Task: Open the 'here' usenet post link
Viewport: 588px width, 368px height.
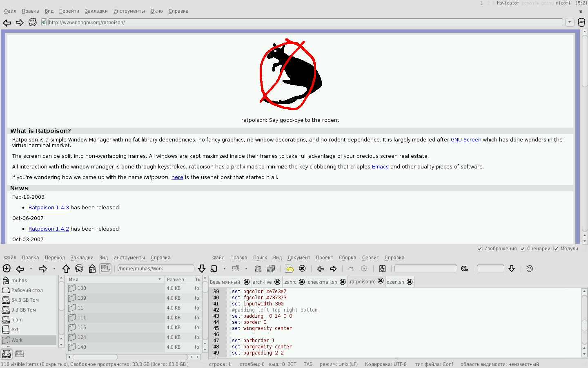Action: (177, 177)
